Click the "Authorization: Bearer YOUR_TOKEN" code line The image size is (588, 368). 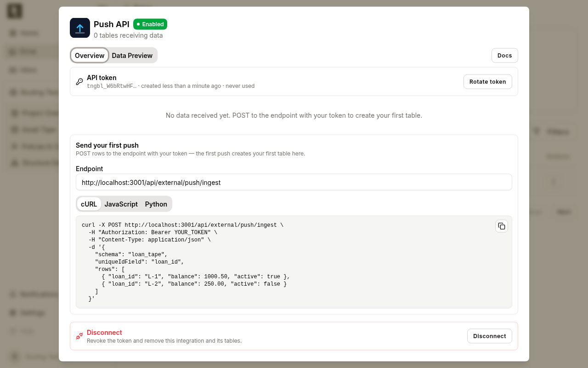click(x=153, y=233)
